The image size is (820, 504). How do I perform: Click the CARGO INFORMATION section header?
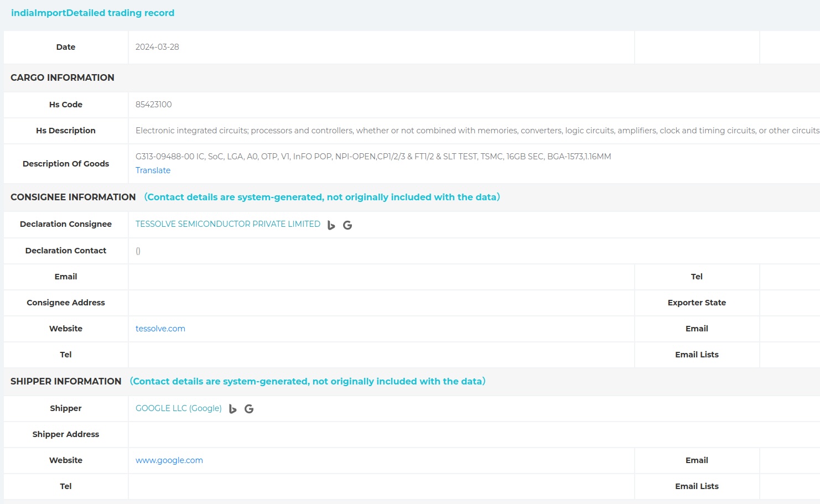click(x=63, y=77)
